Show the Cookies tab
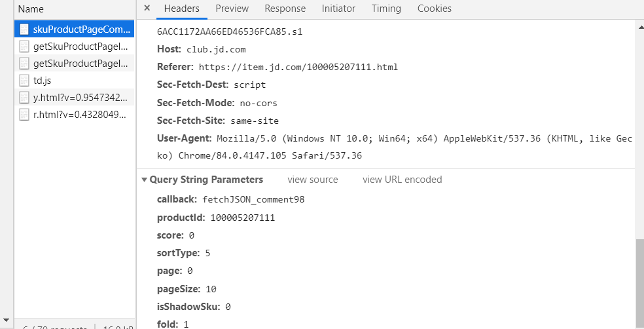The width and height of the screenshot is (644, 329). click(435, 9)
